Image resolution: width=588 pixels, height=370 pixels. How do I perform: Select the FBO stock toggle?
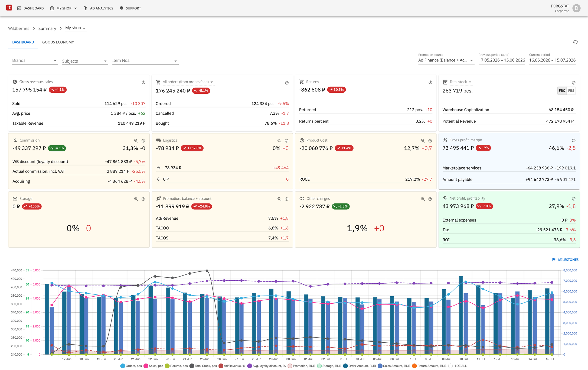(562, 90)
